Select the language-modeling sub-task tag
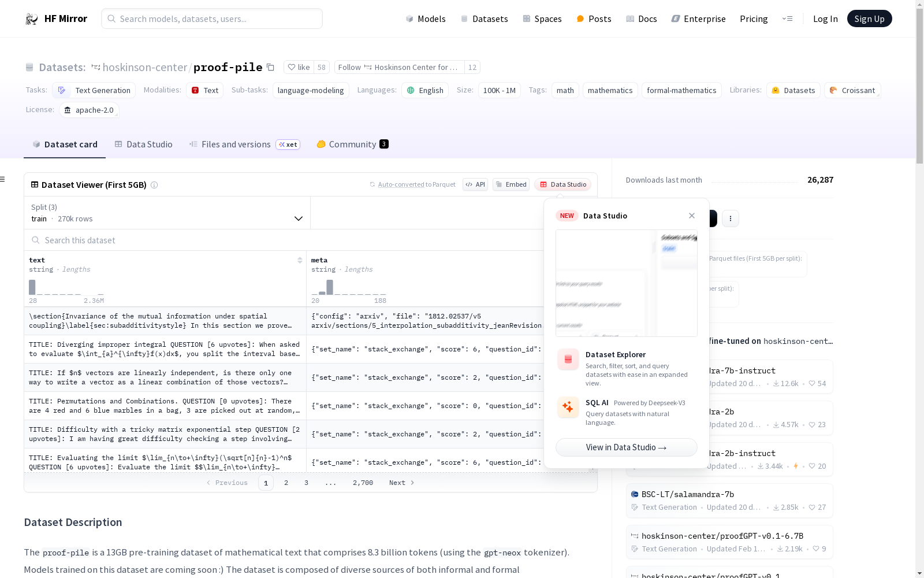The height and width of the screenshot is (578, 924). [311, 90]
